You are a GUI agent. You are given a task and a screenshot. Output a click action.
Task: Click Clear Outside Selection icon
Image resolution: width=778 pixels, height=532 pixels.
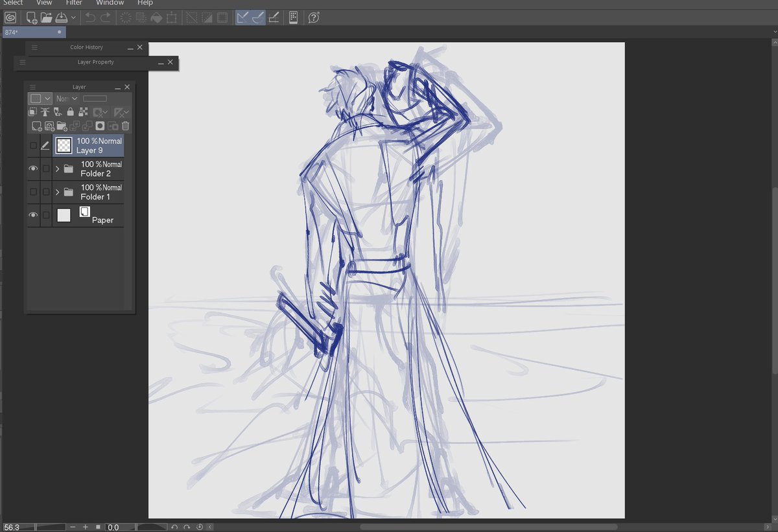141,17
